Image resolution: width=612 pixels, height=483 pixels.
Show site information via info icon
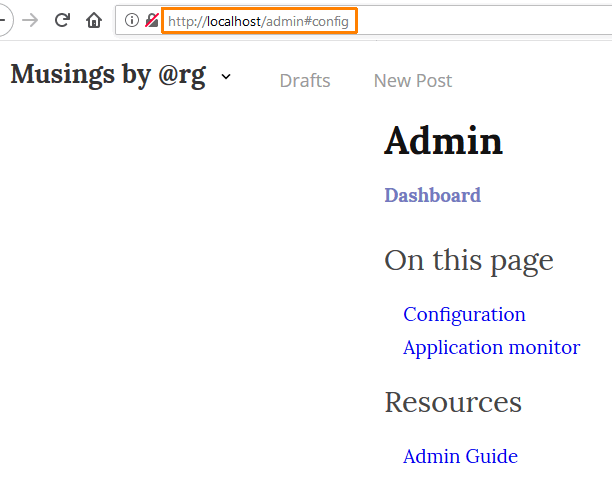click(131, 20)
